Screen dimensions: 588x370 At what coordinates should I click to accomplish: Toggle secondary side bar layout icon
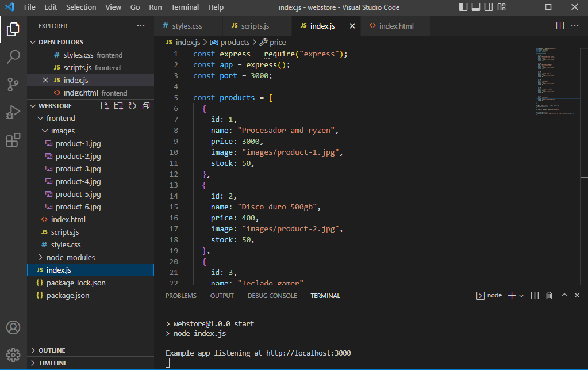(488, 7)
